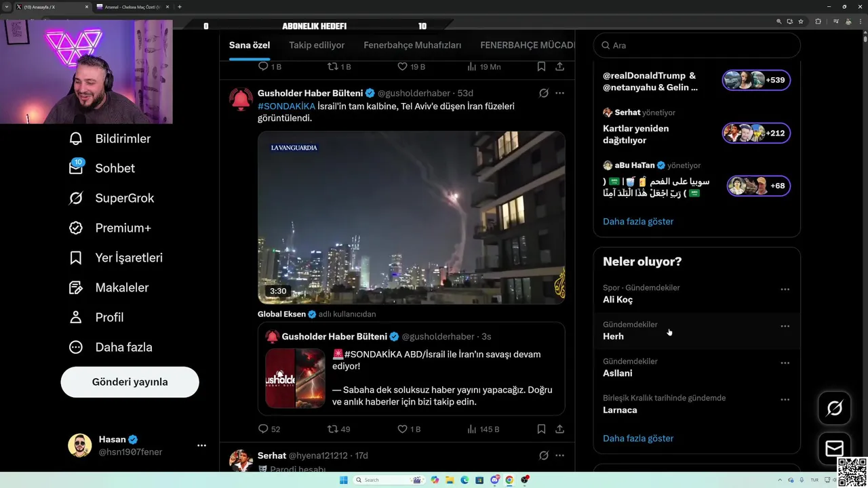Open more options on Gusholder 53d post
Image resolution: width=868 pixels, height=488 pixels.
click(x=560, y=93)
